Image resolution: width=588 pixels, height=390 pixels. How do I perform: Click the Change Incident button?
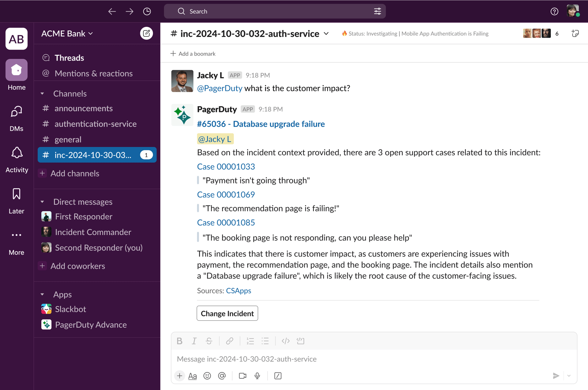pyautogui.click(x=227, y=313)
